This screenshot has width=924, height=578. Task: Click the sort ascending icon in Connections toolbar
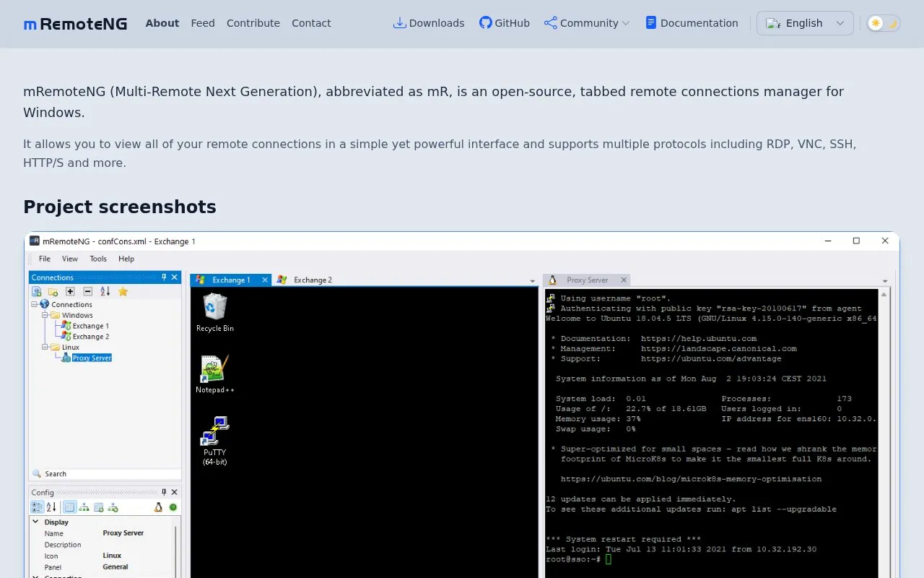point(105,291)
